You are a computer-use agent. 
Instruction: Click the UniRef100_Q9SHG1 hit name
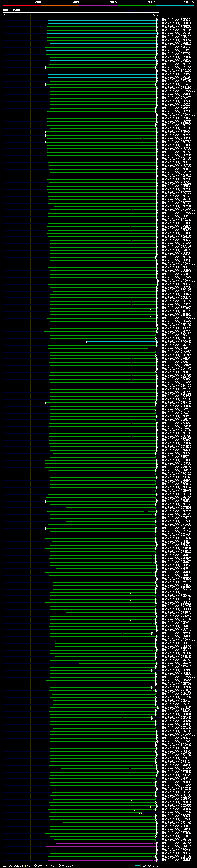(x=177, y=118)
